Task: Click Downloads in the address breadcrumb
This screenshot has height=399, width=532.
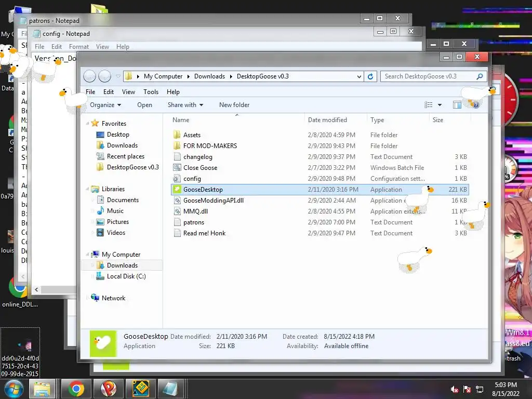Action: [x=209, y=76]
